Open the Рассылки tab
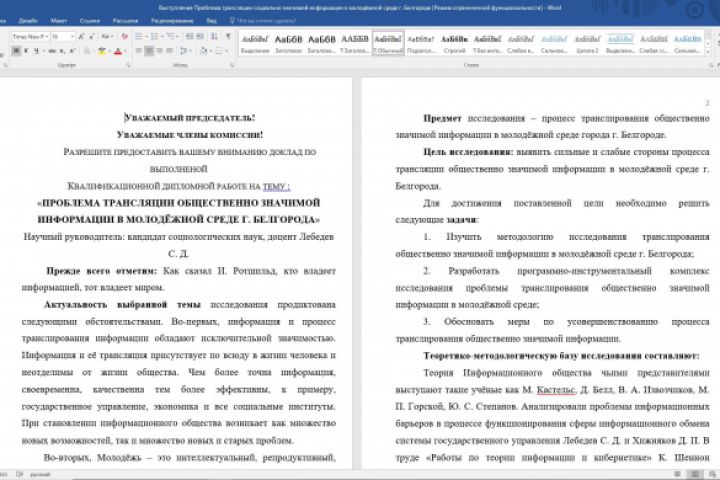This screenshot has height=480, width=720. (125, 21)
